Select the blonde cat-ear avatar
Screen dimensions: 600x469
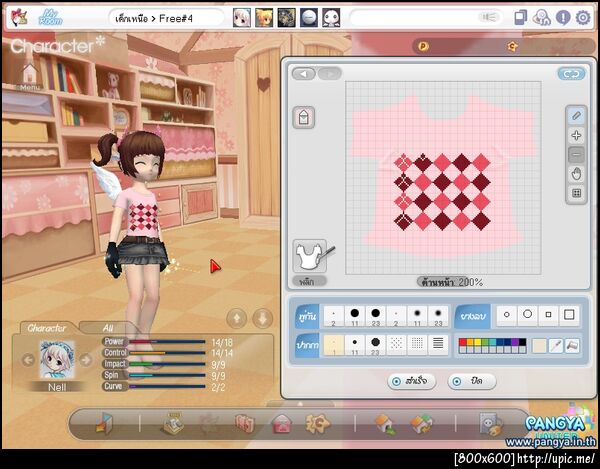(x=264, y=18)
